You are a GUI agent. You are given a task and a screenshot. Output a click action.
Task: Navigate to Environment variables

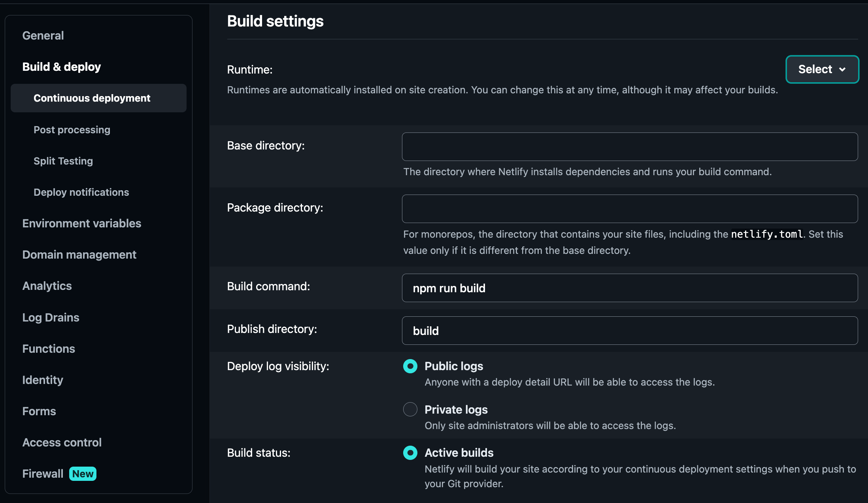(81, 223)
